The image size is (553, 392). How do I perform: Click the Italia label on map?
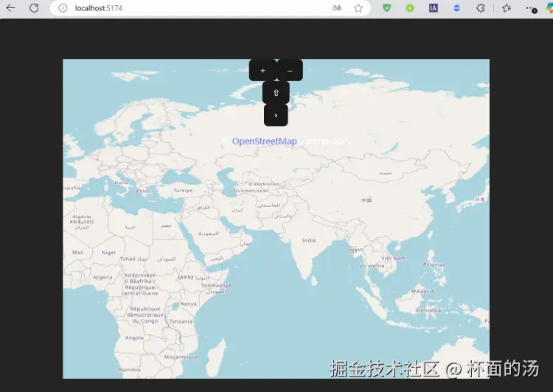coord(122,183)
